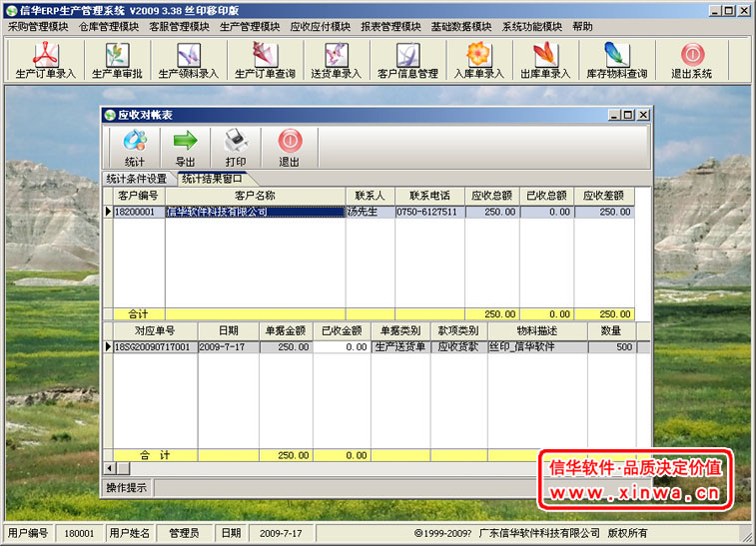Open 生产订单录入 from main toolbar
Screen dimensions: 756x546
pyautogui.click(x=46, y=60)
